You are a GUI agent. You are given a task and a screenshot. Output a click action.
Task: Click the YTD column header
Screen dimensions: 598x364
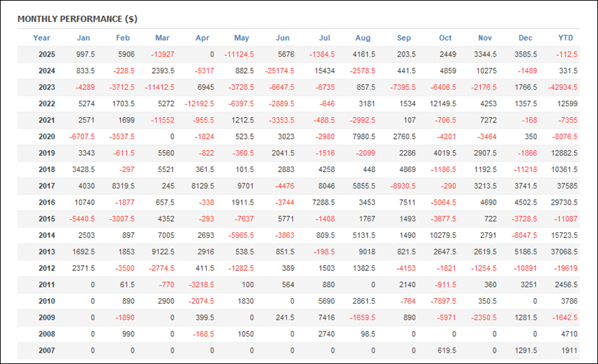(565, 38)
